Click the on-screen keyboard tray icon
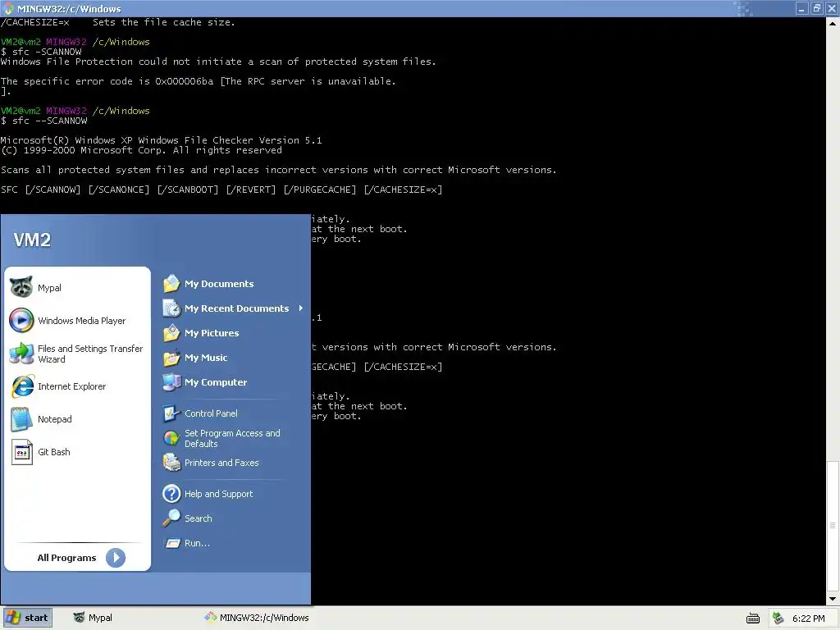This screenshot has width=840, height=630. (753, 619)
